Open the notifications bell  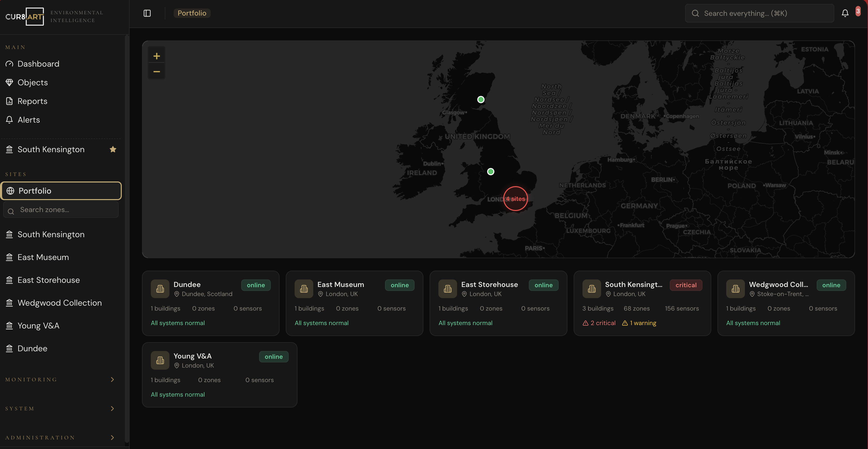click(x=845, y=13)
